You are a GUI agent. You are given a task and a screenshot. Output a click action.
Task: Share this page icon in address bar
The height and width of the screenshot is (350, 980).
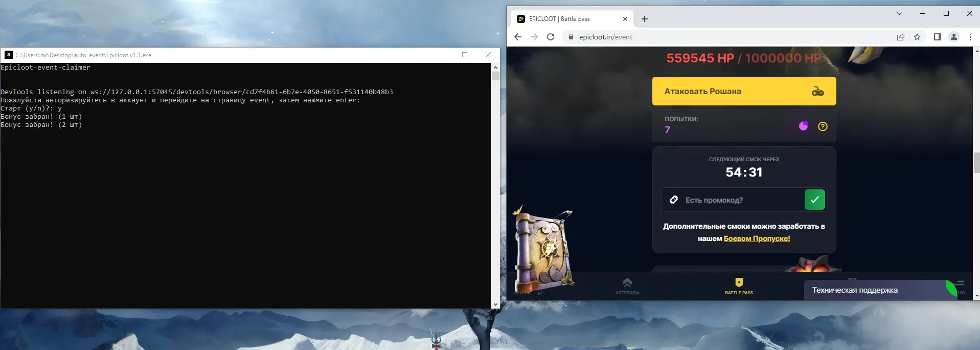[901, 37]
